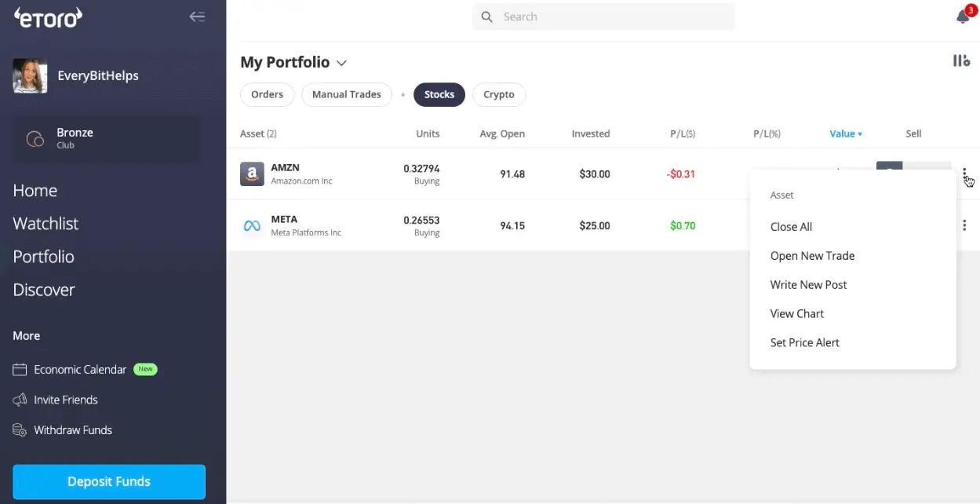This screenshot has width=980, height=504.
Task: Click META profit value $0.70
Action: [683, 225]
